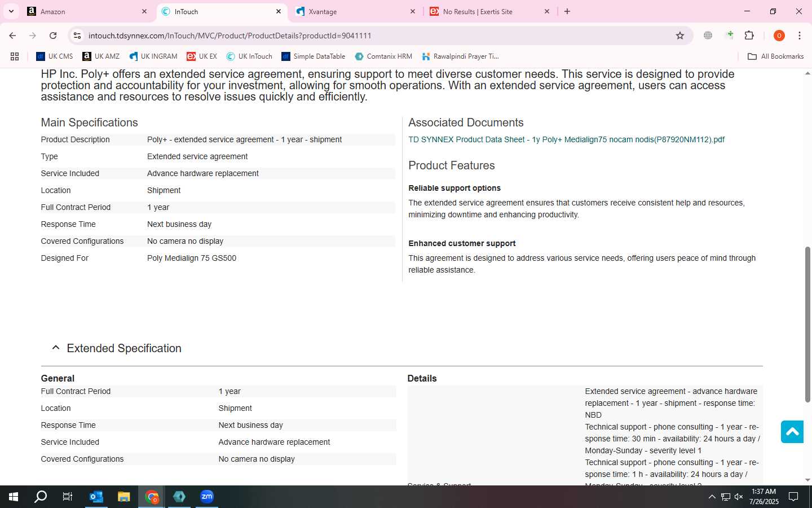Viewport: 812px width, 508px height.
Task: Open Windows taskbar search
Action: click(x=41, y=497)
